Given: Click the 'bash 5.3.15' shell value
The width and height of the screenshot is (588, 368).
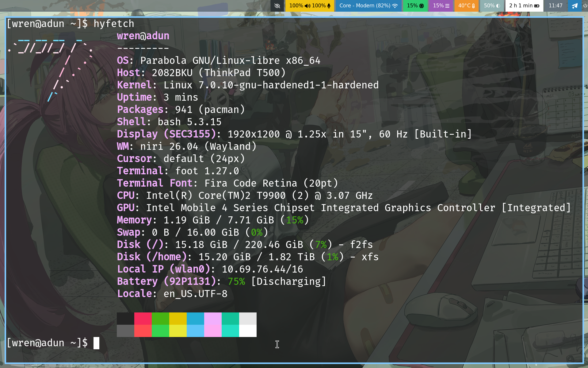Looking at the screenshot, I should click(x=189, y=122).
